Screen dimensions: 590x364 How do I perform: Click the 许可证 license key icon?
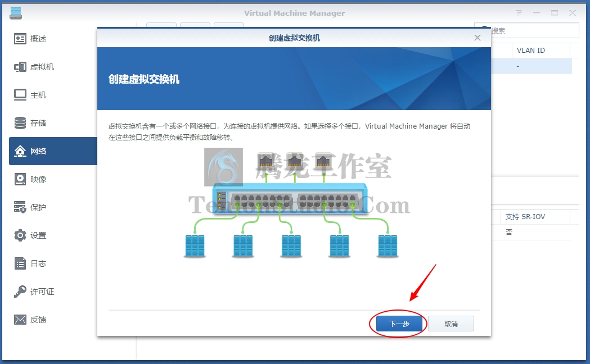[20, 292]
